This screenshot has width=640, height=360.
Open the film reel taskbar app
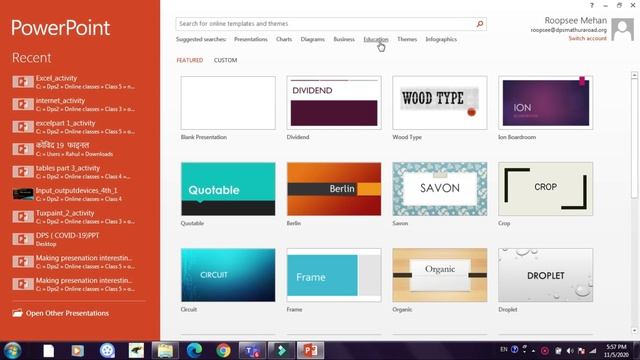[107, 351]
